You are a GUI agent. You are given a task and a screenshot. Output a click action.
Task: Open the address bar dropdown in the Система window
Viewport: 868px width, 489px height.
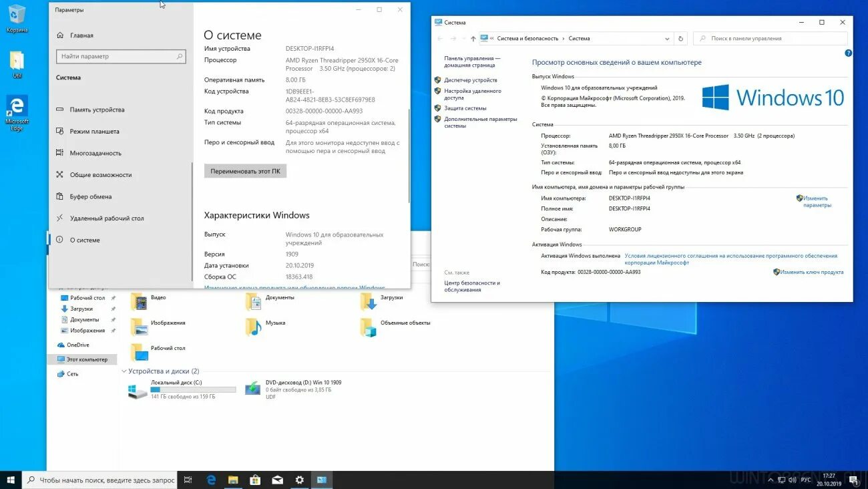pos(668,39)
